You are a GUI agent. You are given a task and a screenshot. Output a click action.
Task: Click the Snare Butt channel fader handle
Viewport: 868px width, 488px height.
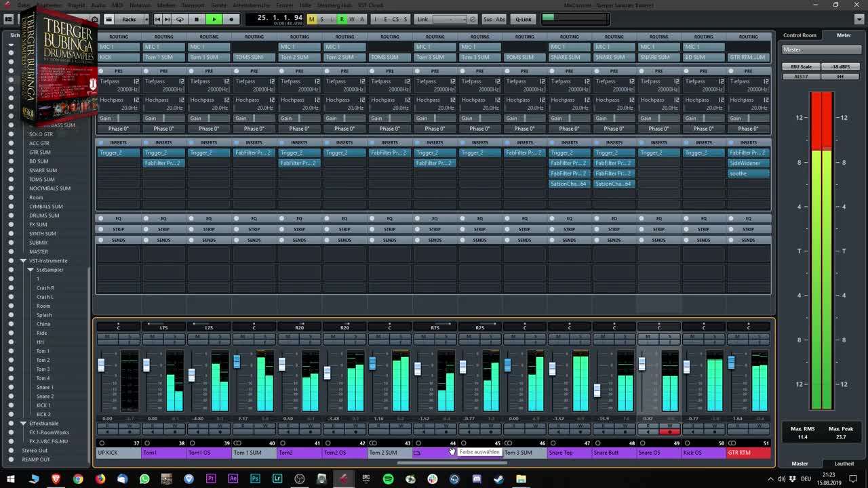[597, 390]
